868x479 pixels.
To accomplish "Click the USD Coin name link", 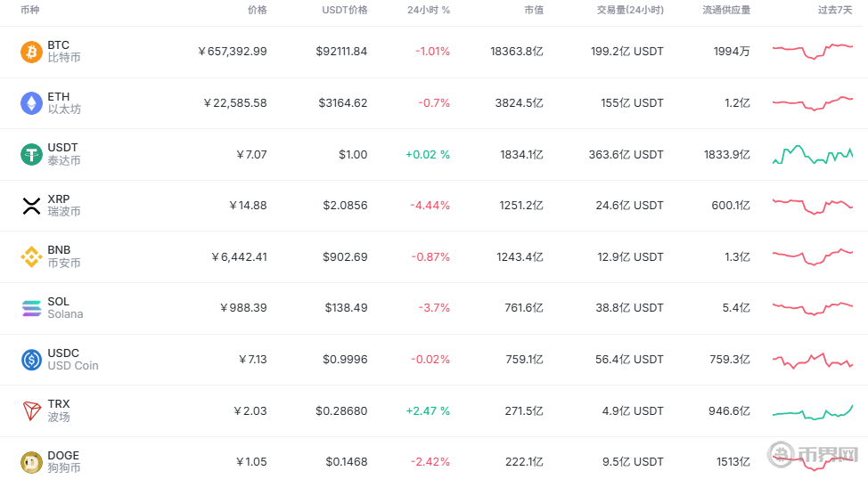I will pyautogui.click(x=73, y=366).
